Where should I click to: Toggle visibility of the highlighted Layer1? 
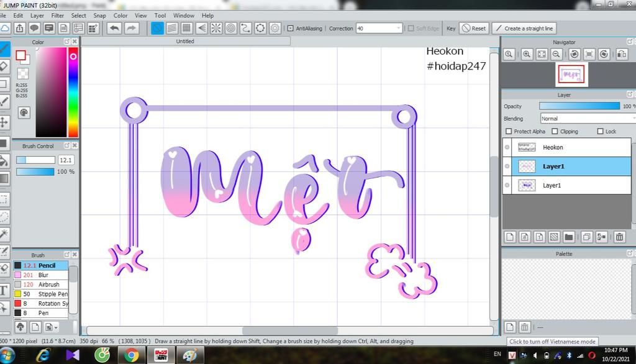(x=507, y=166)
